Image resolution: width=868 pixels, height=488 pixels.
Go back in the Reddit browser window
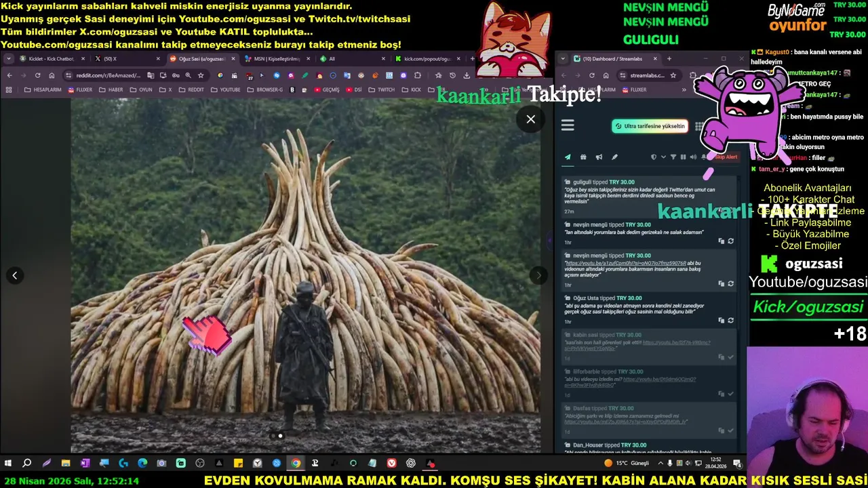coord(9,75)
